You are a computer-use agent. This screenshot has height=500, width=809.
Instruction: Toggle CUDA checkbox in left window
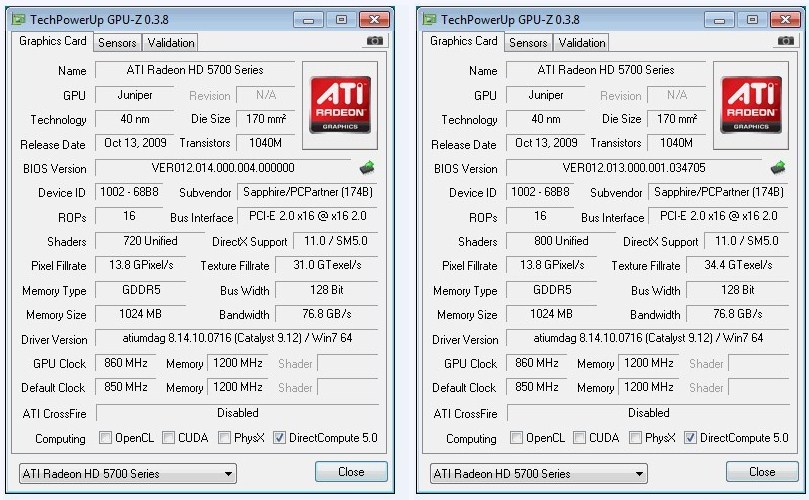click(168, 438)
